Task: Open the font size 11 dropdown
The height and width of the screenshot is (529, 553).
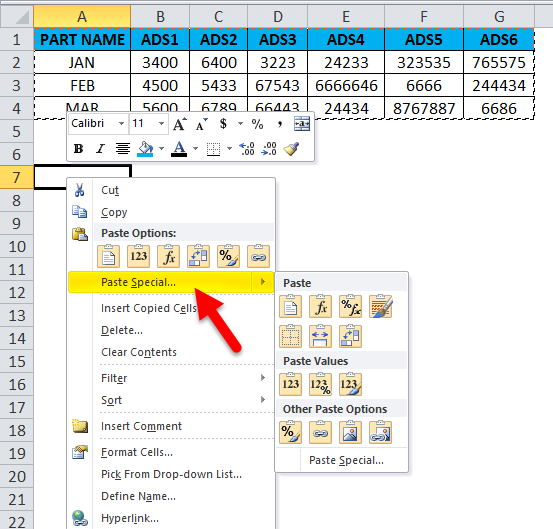Action: pyautogui.click(x=161, y=124)
